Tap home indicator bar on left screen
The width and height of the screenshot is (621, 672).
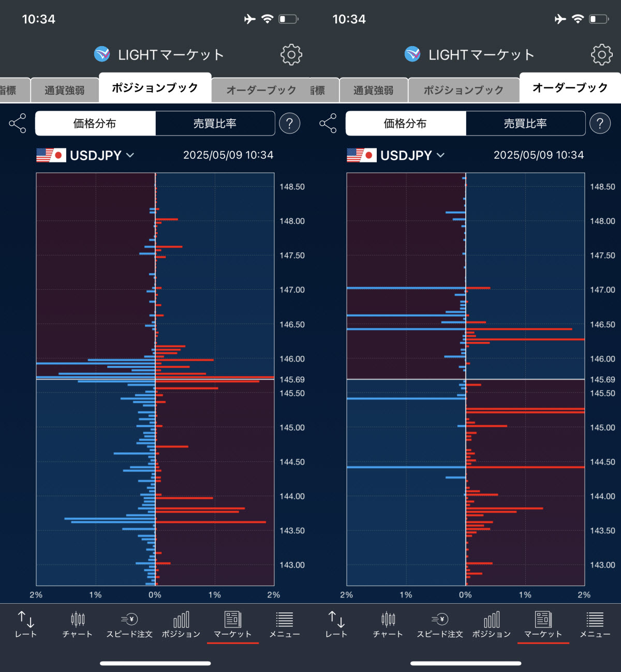[x=155, y=663]
